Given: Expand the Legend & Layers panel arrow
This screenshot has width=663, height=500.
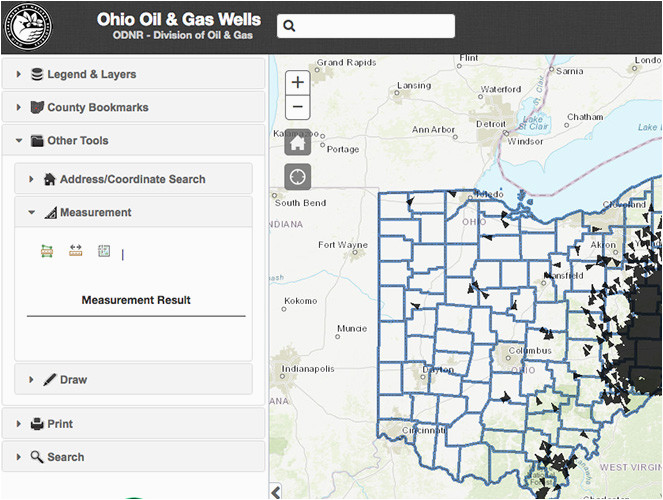Looking at the screenshot, I should point(19,74).
